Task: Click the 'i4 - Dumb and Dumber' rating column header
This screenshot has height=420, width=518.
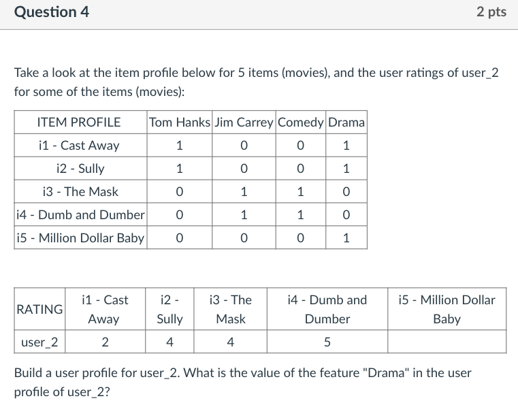Action: (x=327, y=309)
